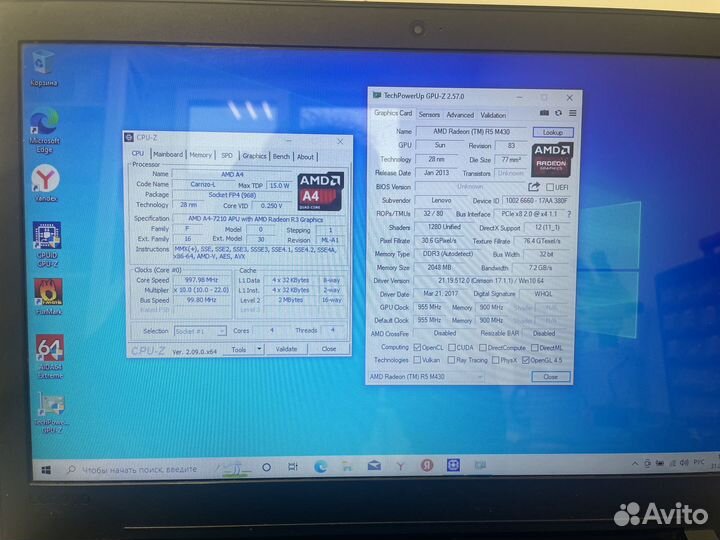Click the AMD Radeon logo in GPU-Z

pos(552,160)
